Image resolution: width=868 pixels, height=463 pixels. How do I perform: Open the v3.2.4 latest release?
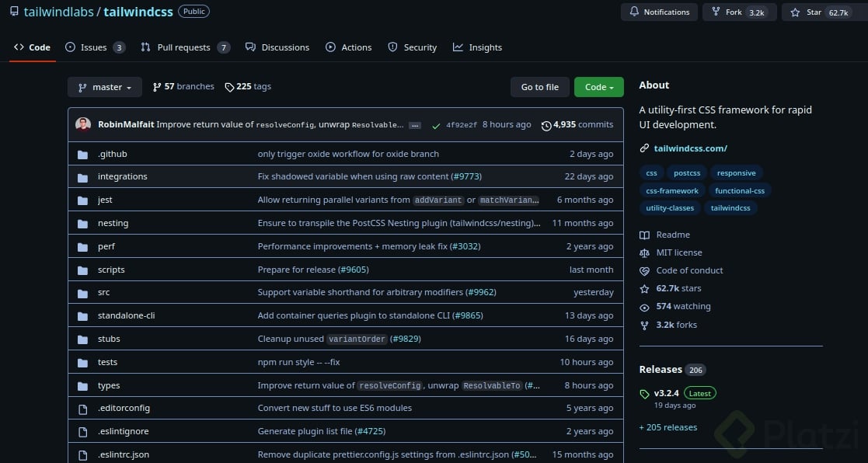point(666,393)
